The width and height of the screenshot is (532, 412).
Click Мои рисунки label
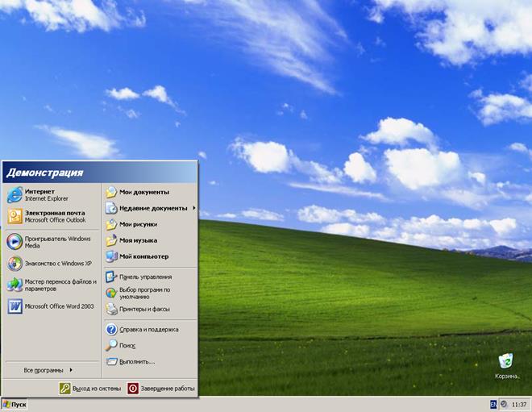coord(138,224)
